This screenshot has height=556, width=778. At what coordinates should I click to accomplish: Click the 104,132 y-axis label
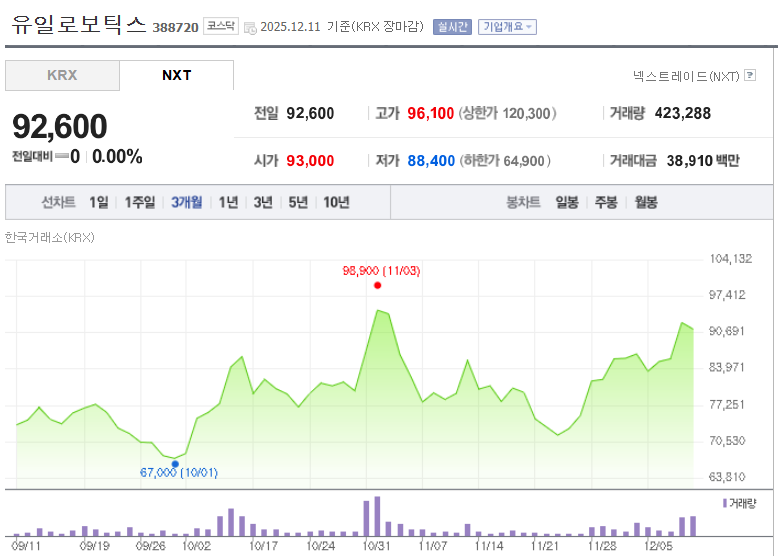tap(730, 259)
